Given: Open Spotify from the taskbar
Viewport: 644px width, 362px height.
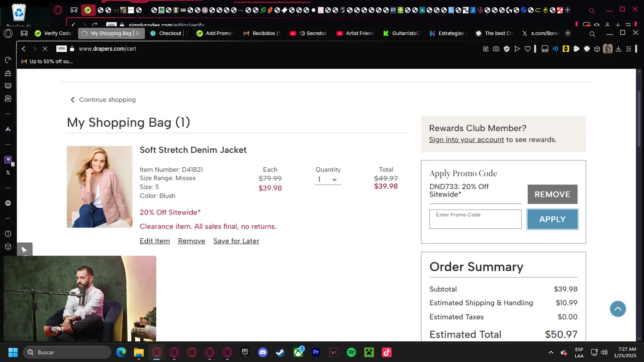Looking at the screenshot, I should click(351, 353).
